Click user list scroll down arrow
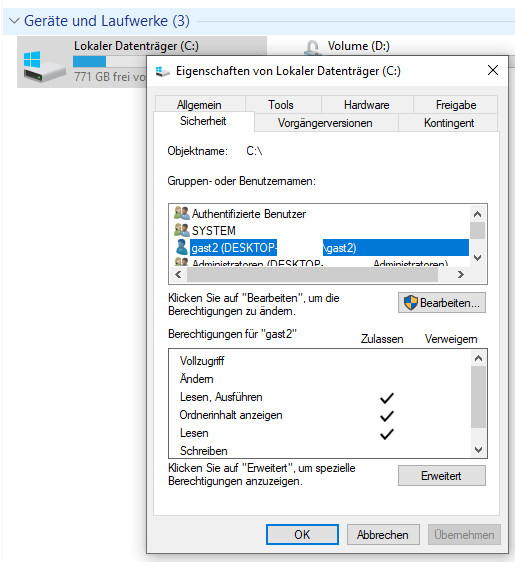The image size is (515, 562). click(477, 258)
